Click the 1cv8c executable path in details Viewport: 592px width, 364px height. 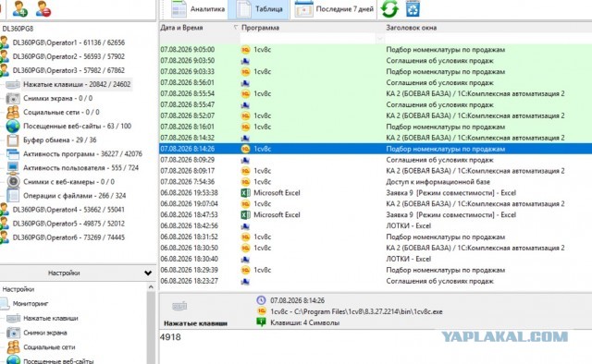[x=356, y=312]
